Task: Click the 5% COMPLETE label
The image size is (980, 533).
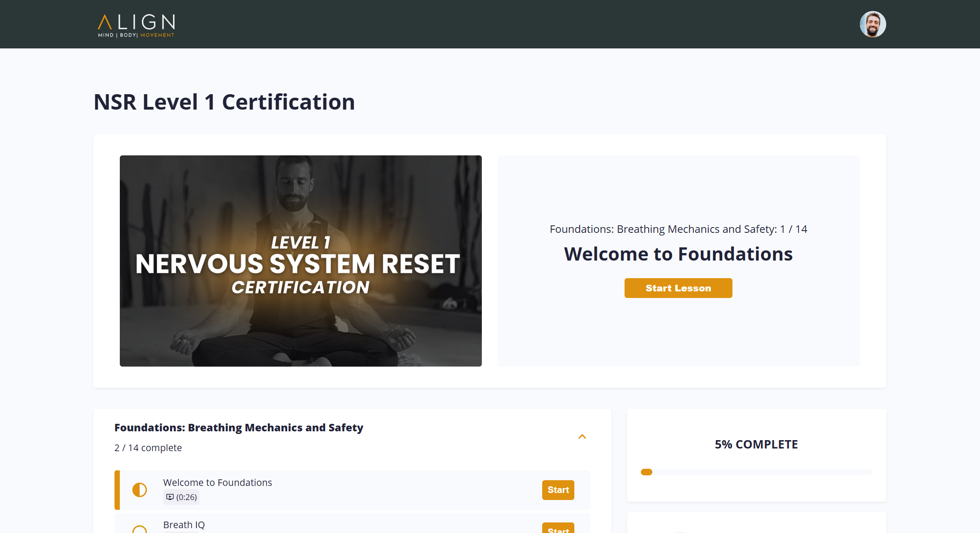Action: point(756,444)
